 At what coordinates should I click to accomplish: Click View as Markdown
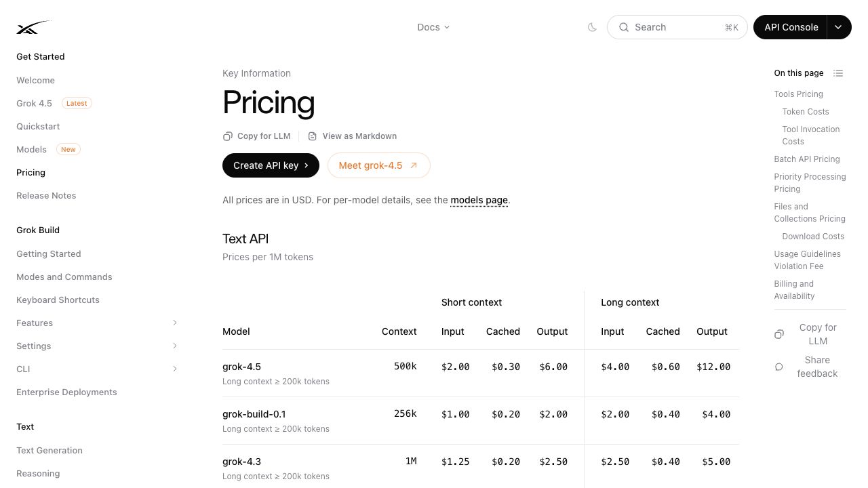point(353,136)
